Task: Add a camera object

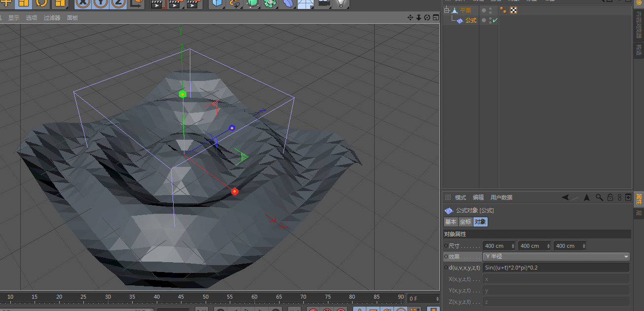Action: pos(323,4)
